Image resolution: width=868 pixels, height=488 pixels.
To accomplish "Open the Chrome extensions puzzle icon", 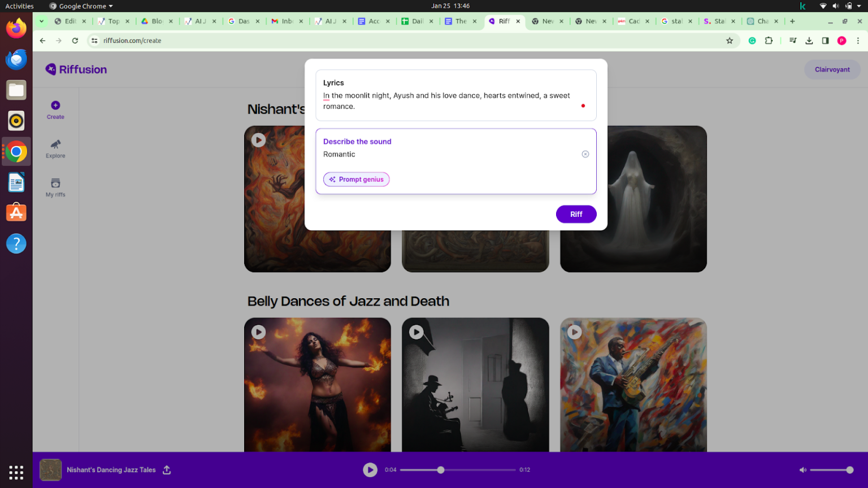I will (769, 40).
